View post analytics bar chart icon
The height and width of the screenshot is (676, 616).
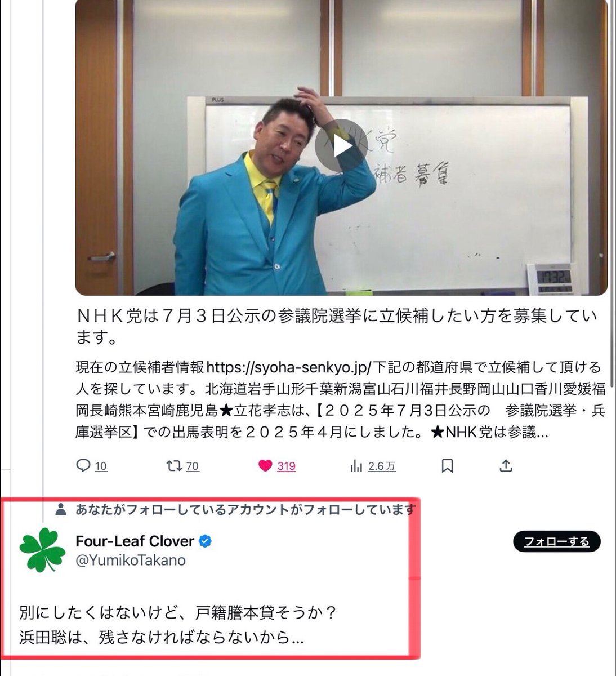click(356, 466)
